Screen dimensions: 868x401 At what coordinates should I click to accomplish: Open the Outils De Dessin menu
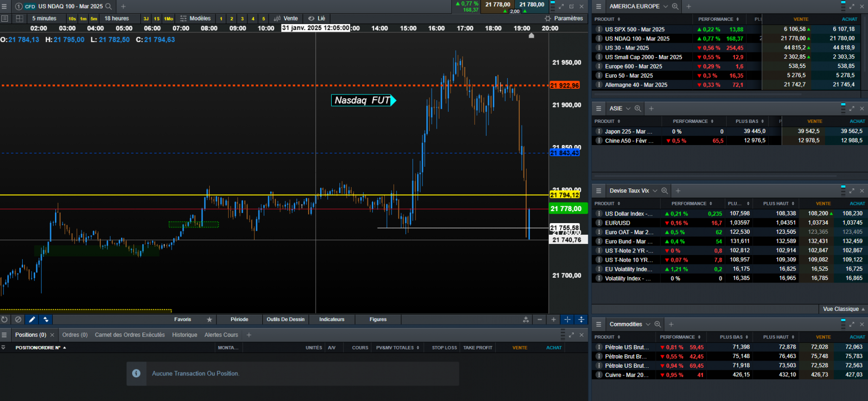tap(285, 319)
